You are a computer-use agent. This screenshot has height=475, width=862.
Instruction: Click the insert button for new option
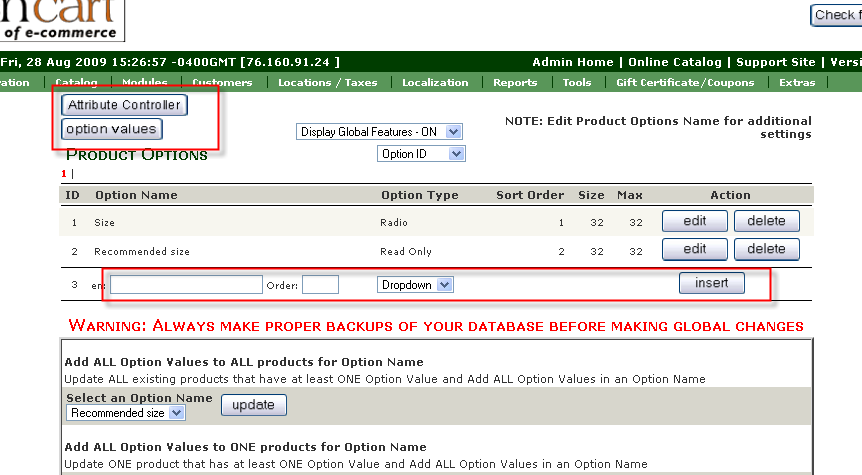click(712, 283)
